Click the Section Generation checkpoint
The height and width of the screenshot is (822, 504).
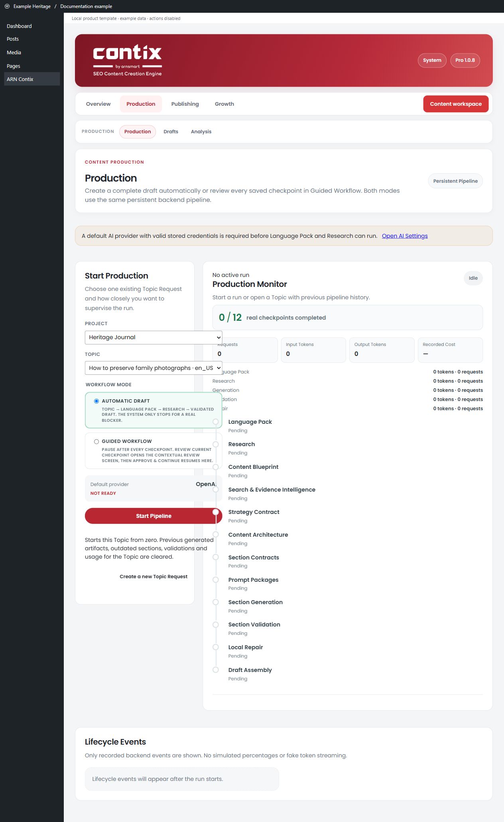255,602
